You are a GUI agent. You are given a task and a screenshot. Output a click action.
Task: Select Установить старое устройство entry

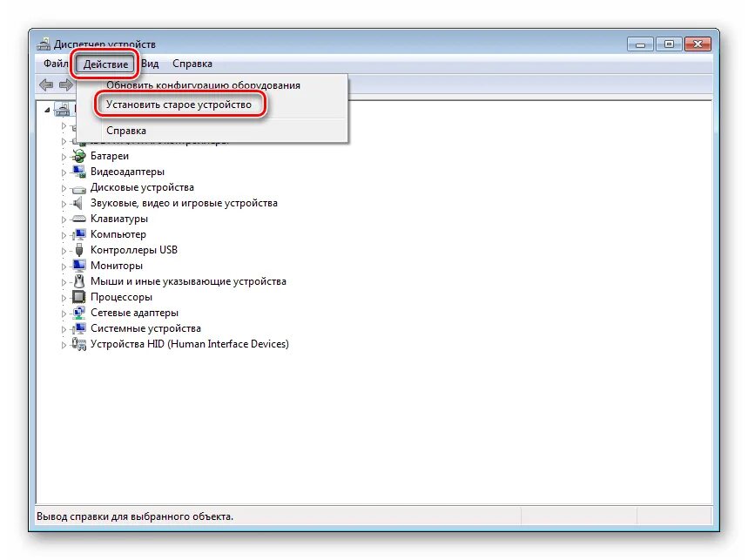(179, 105)
